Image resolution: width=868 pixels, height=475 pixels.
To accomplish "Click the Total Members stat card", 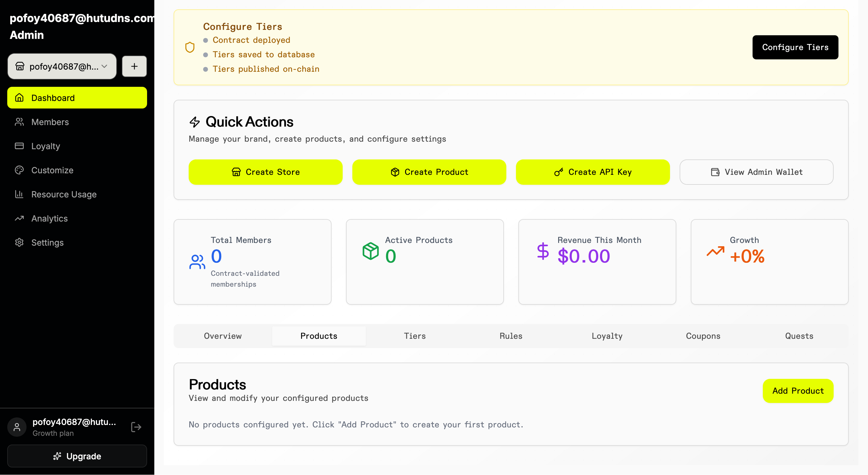I will coord(252,262).
